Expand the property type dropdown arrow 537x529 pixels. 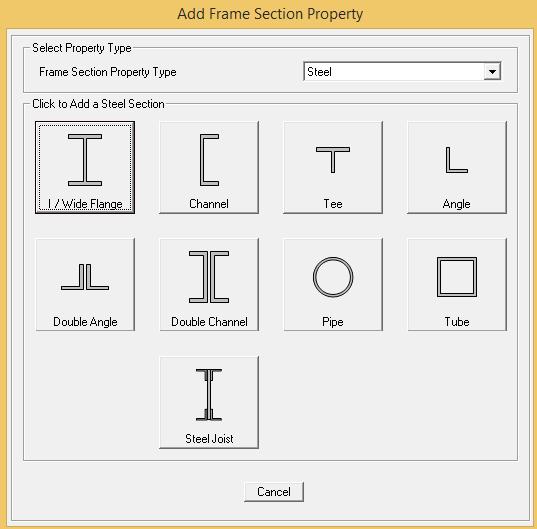[492, 72]
